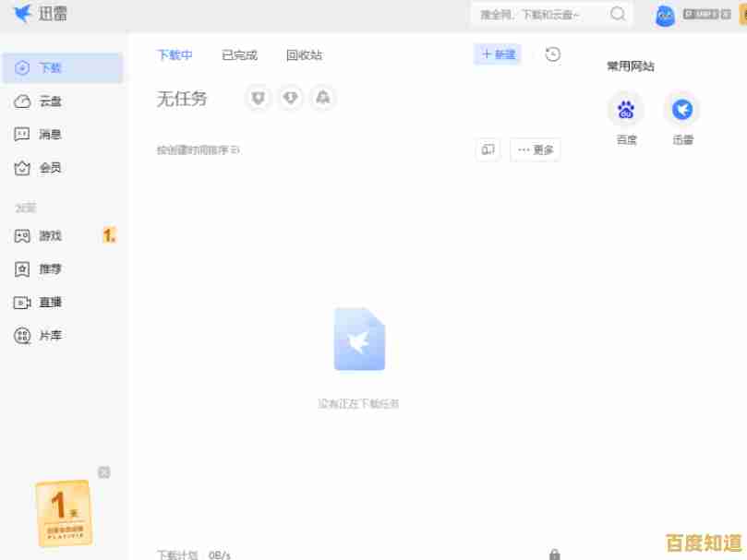Select the 片库 (video library) sidebar item
747x560 pixels.
point(55,335)
